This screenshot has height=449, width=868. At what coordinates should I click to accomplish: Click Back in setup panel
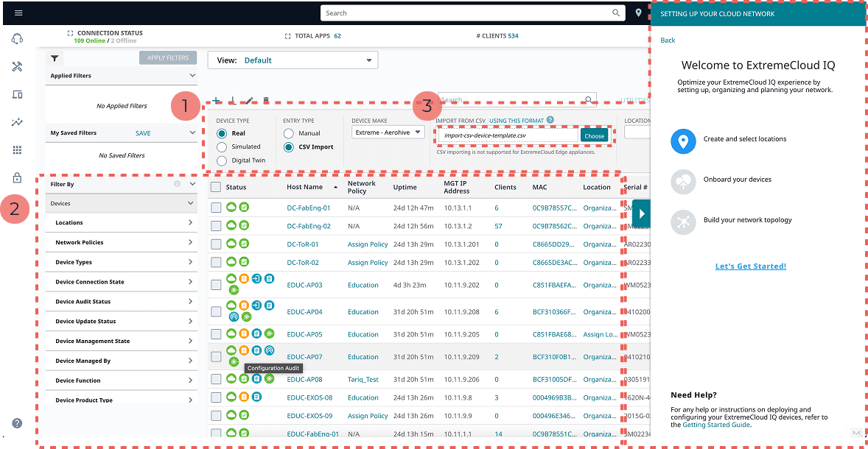(x=668, y=40)
